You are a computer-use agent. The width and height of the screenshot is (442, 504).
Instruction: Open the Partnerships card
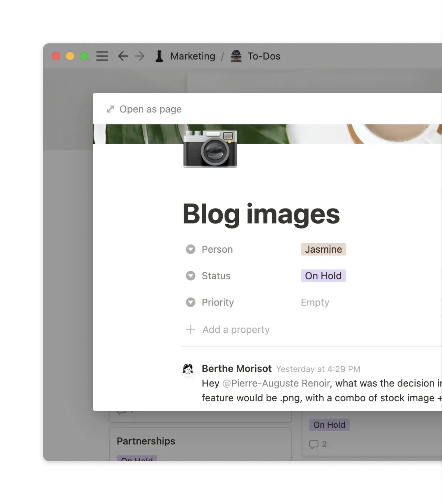146,441
